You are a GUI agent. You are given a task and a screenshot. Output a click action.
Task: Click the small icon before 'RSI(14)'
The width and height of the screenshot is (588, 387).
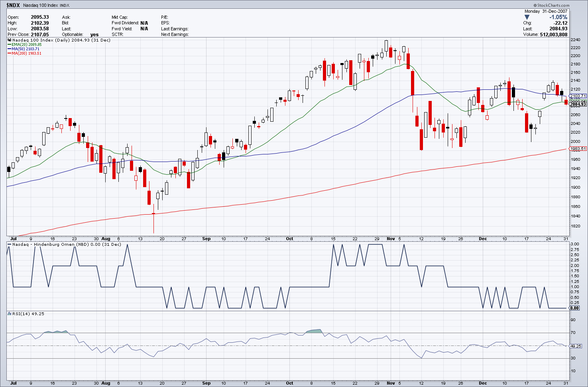10,314
